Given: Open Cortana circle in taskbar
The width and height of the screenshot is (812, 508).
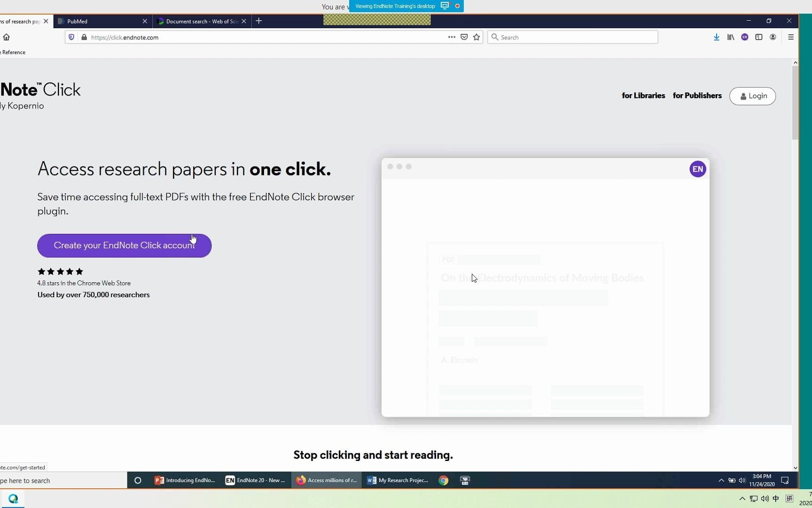Looking at the screenshot, I should tap(138, 480).
